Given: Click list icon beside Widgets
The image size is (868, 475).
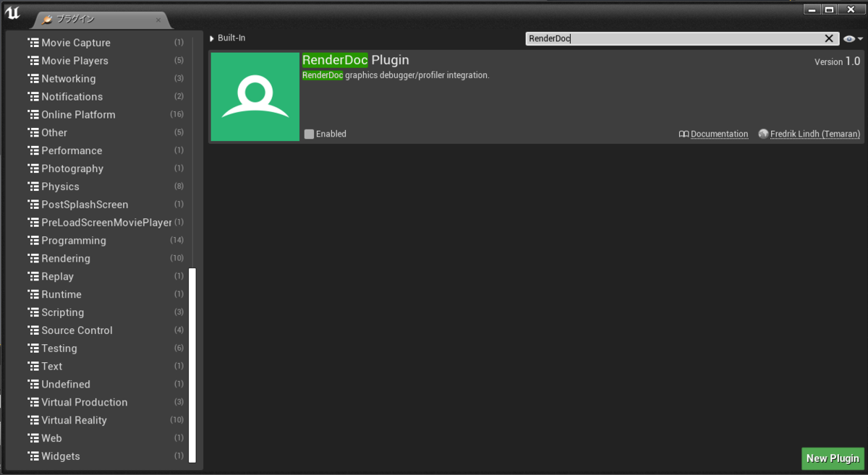Looking at the screenshot, I should coord(33,456).
